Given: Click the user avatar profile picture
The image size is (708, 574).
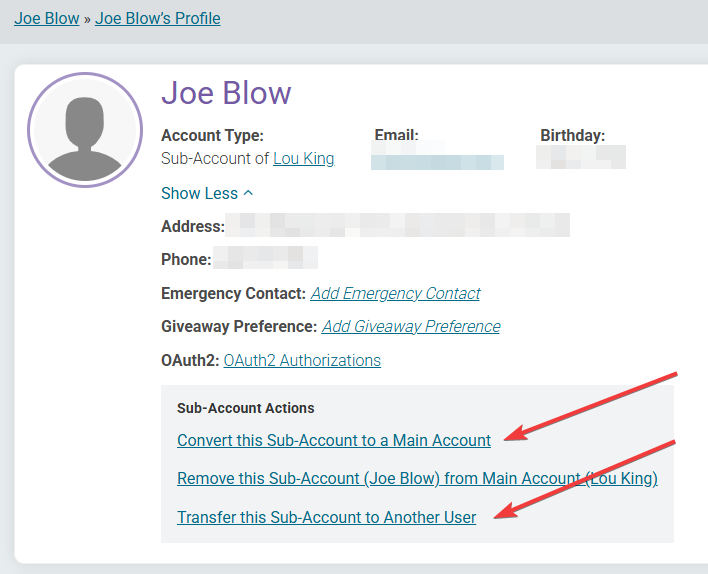Looking at the screenshot, I should 85,130.
